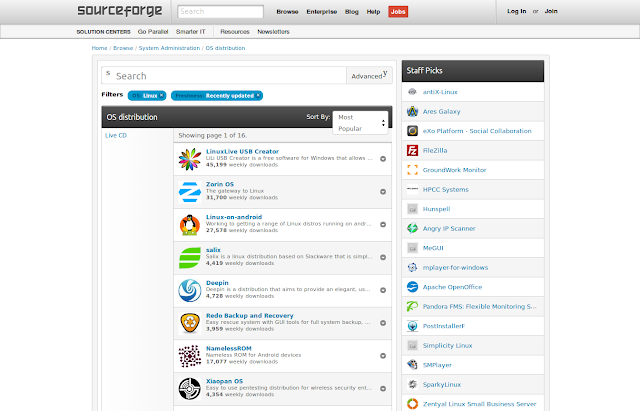Click the GroundWork Monitor orange icon
The height and width of the screenshot is (411, 640).
[x=412, y=170]
